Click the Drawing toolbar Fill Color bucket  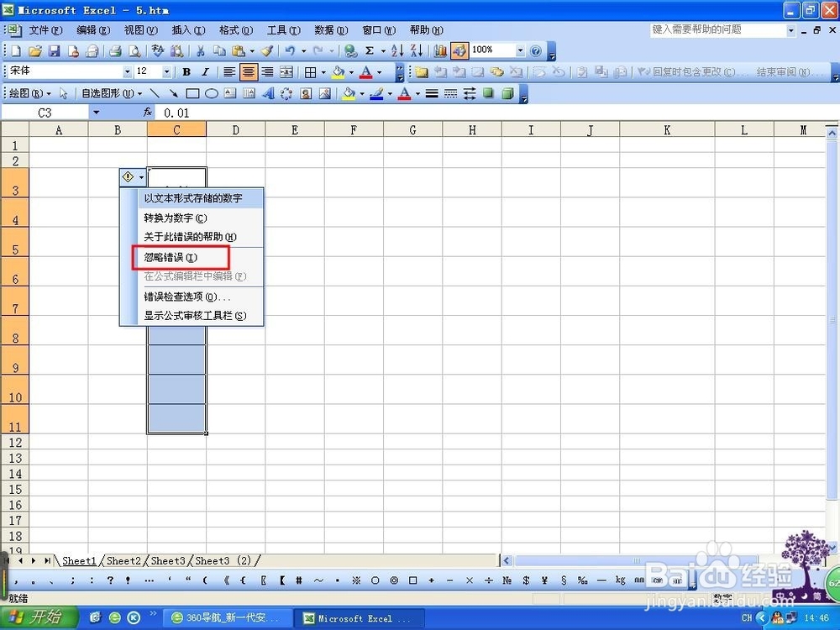coord(349,94)
